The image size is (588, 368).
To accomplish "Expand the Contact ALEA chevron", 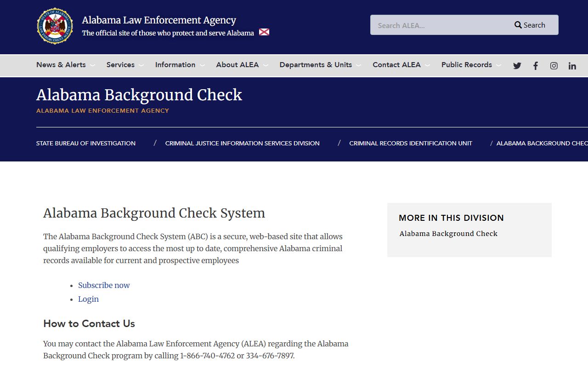I will point(427,65).
